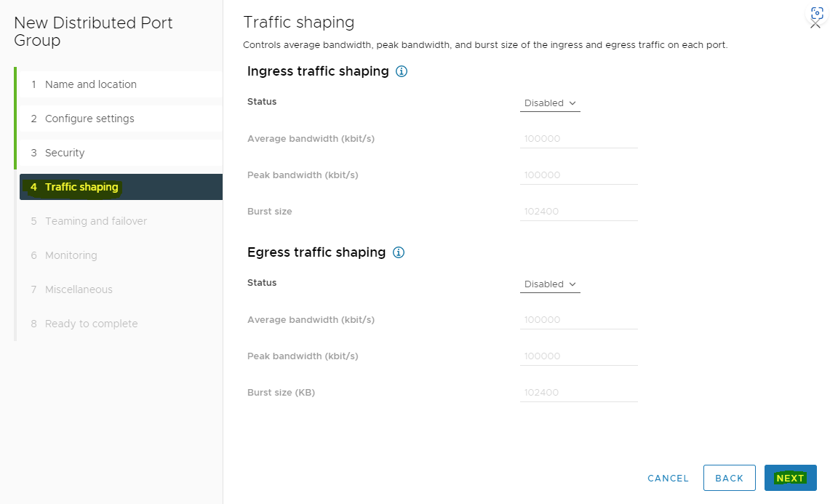Viewport: 830px width, 504px height.
Task: Select step 4 Traffic shaping
Action: [x=121, y=187]
